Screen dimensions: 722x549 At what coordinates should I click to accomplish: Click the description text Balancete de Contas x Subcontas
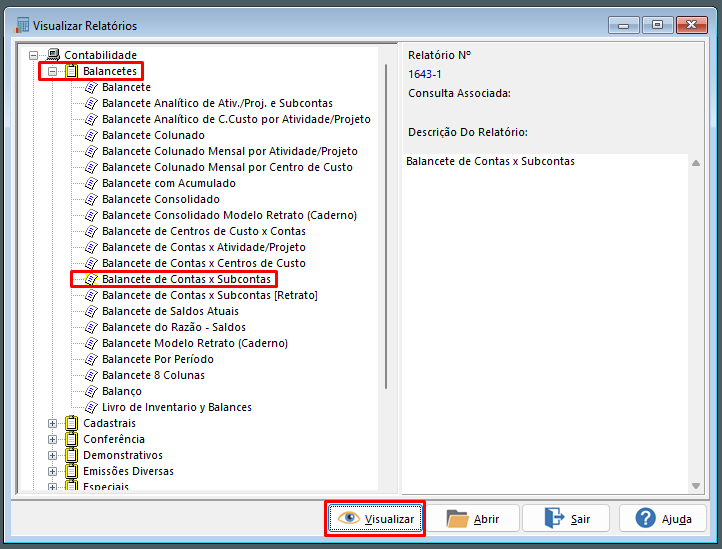coord(490,161)
